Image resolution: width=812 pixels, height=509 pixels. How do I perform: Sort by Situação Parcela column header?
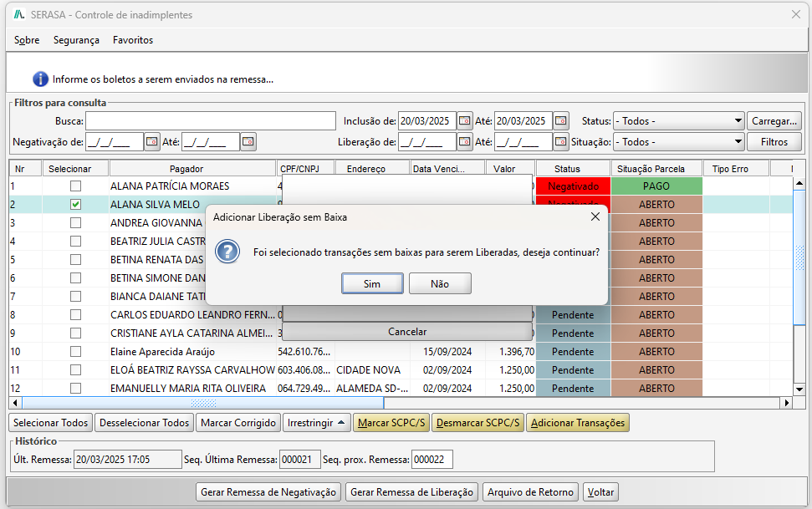656,169
